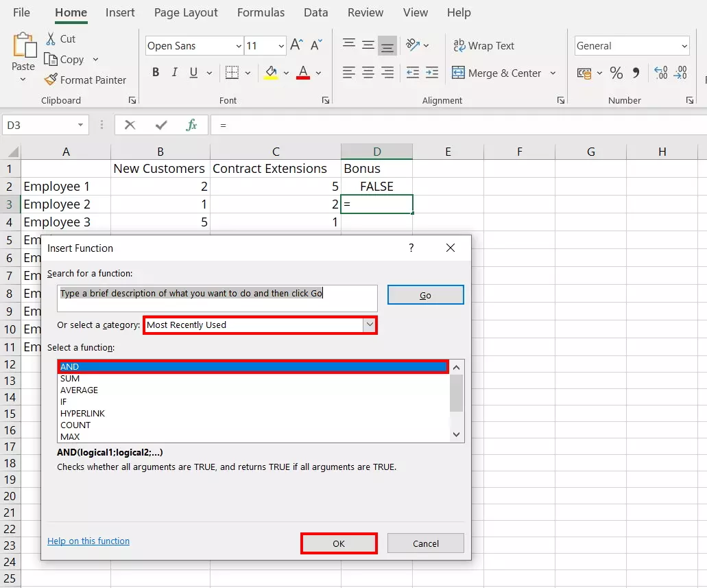Click Wrap Text
The height and width of the screenshot is (588, 707).
point(483,45)
